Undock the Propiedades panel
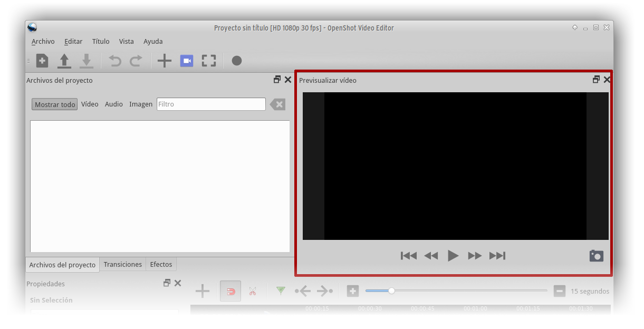Image resolution: width=644 pixels, height=329 pixels. 167,283
